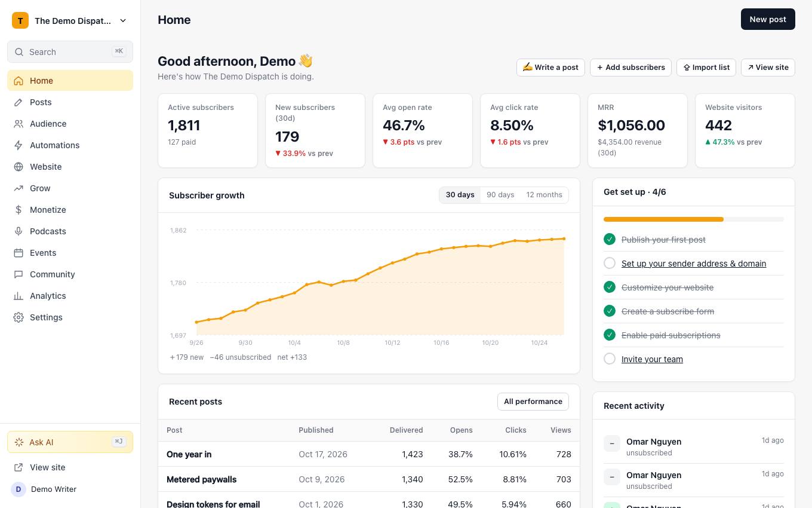Click the header View site button
The image size is (812, 508).
[768, 68]
